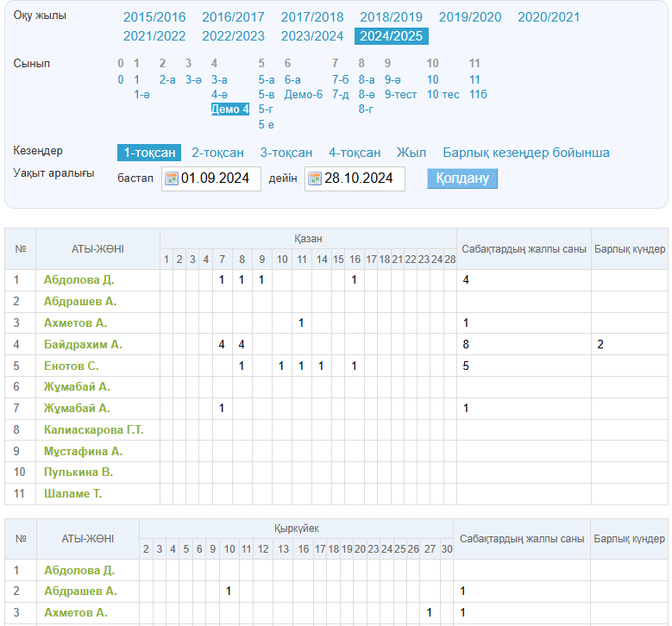
Task: Open student Байдрахим А. profile
Action: 83,344
